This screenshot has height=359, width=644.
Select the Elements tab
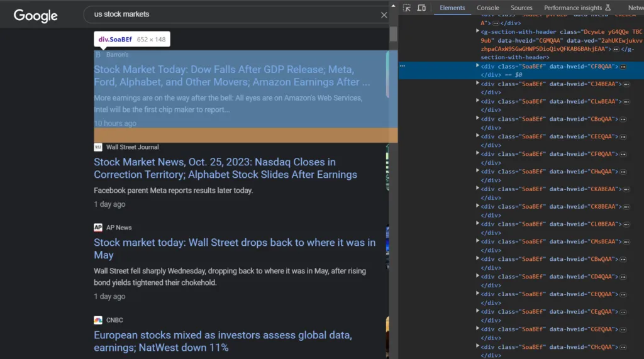(452, 8)
